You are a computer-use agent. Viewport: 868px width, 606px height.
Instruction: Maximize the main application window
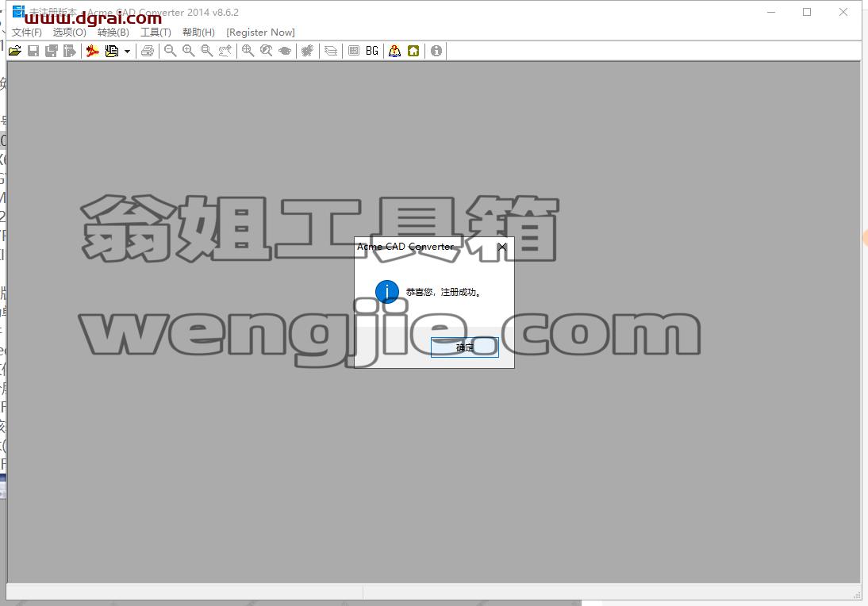point(807,12)
